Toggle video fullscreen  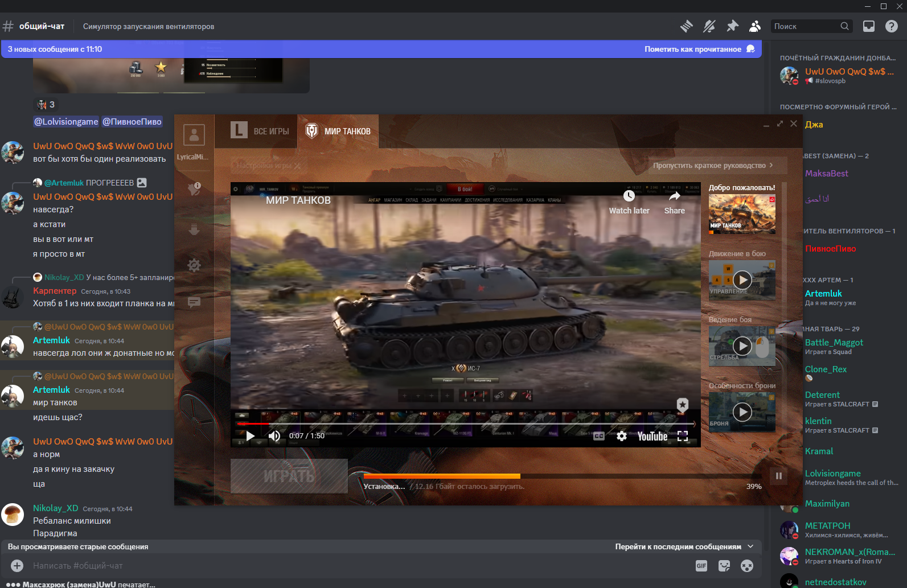pos(683,436)
